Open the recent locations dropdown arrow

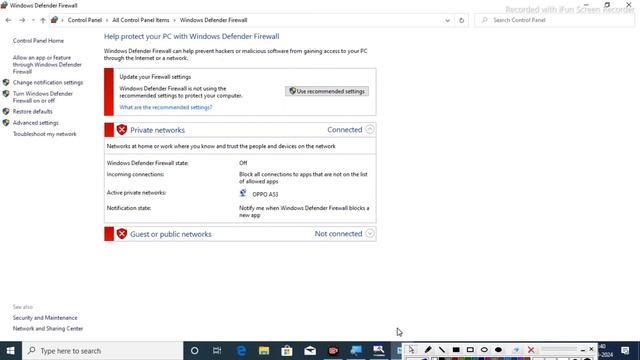tap(33, 20)
